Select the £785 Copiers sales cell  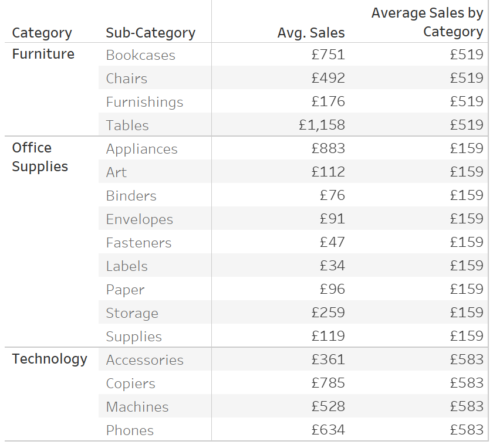(x=327, y=383)
